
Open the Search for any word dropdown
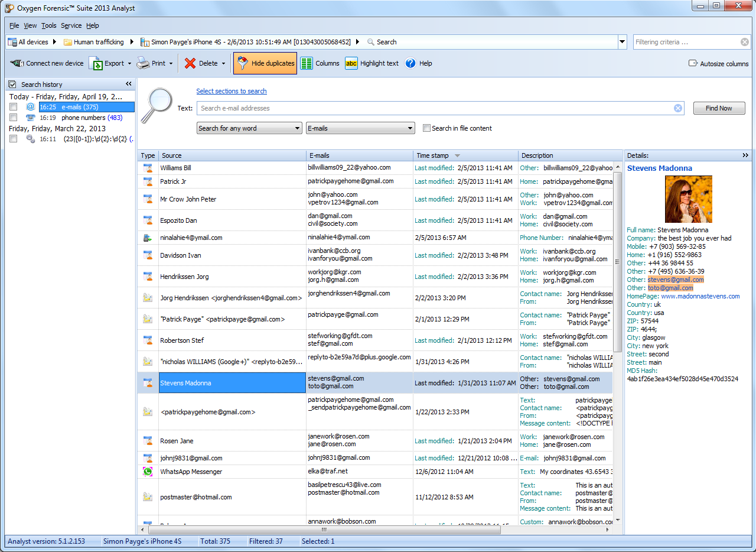(x=249, y=128)
